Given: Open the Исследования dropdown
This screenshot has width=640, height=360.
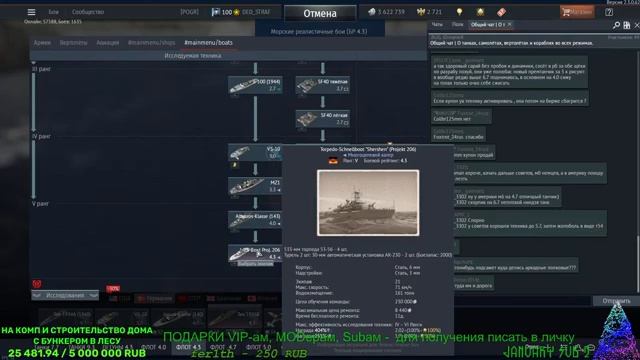Looking at the screenshot, I should click(65, 295).
